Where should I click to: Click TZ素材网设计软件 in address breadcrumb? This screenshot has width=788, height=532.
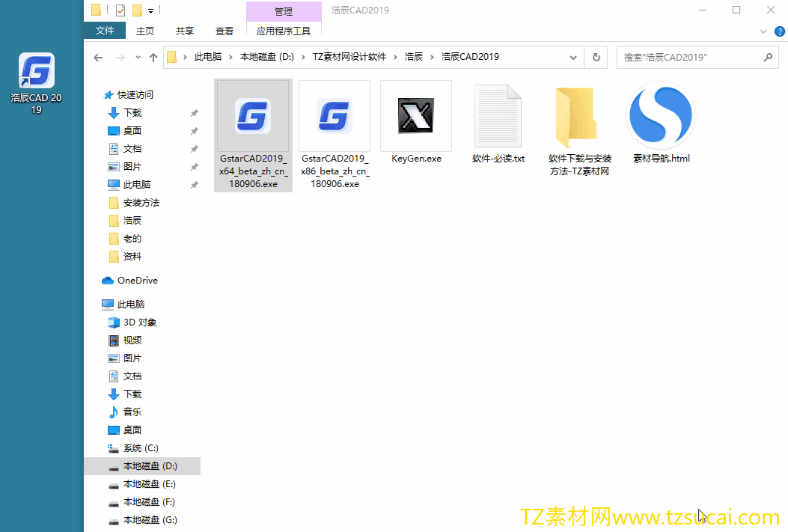pyautogui.click(x=349, y=57)
